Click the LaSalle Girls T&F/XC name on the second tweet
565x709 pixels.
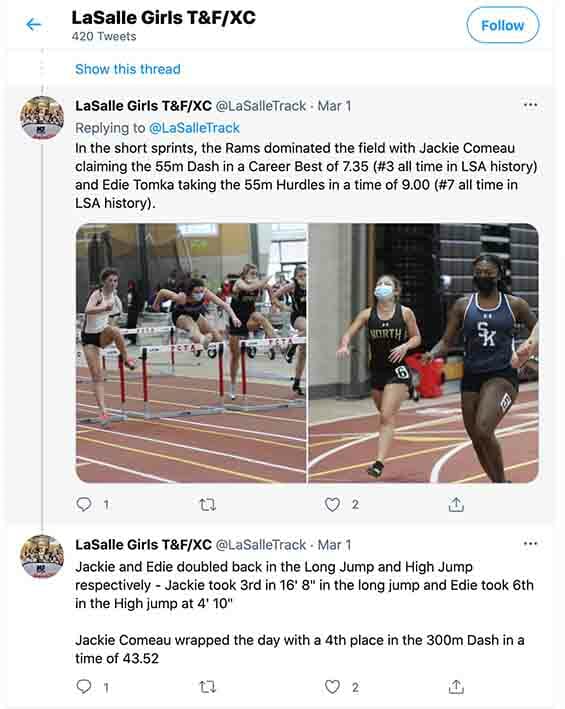tap(143, 545)
